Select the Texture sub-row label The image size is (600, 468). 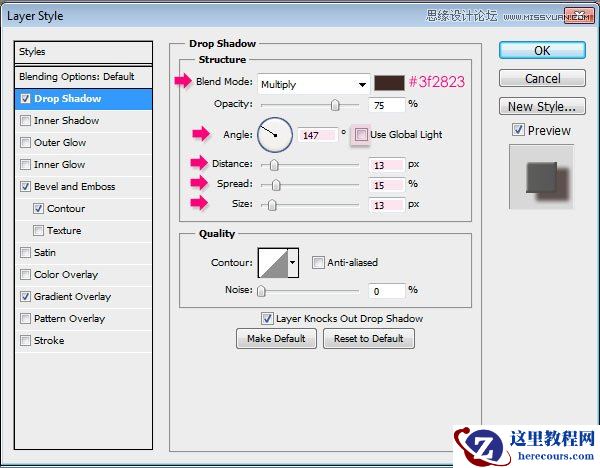[x=64, y=231]
